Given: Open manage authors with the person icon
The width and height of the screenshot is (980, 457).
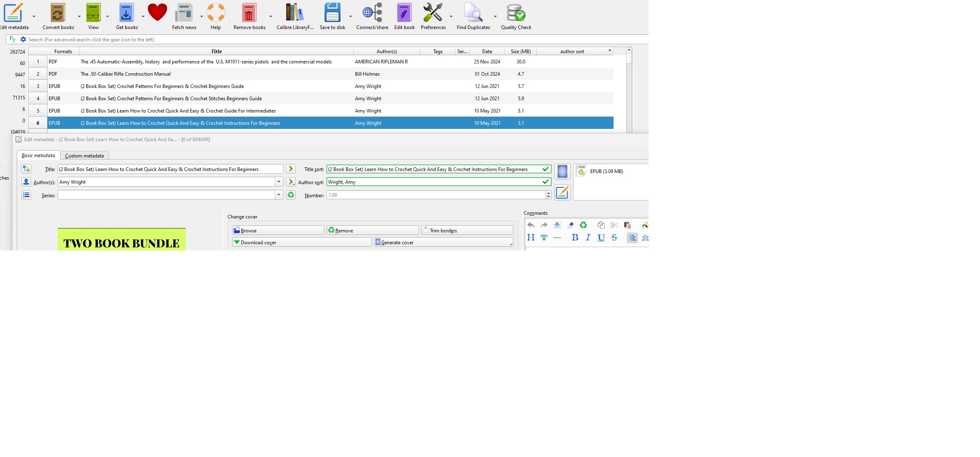Looking at the screenshot, I should click(26, 182).
